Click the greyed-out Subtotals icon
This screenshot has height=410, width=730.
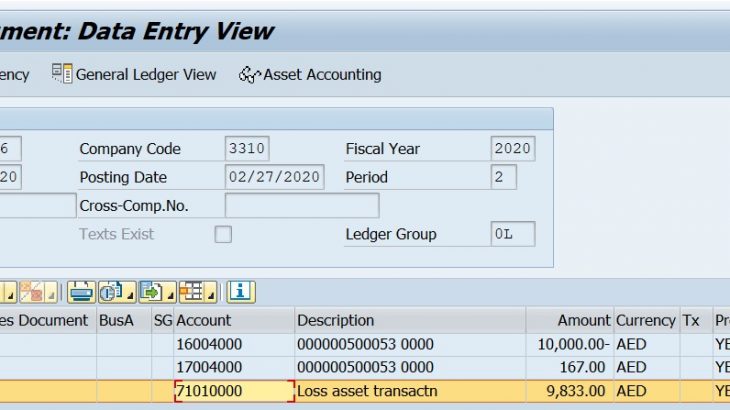pos(32,292)
